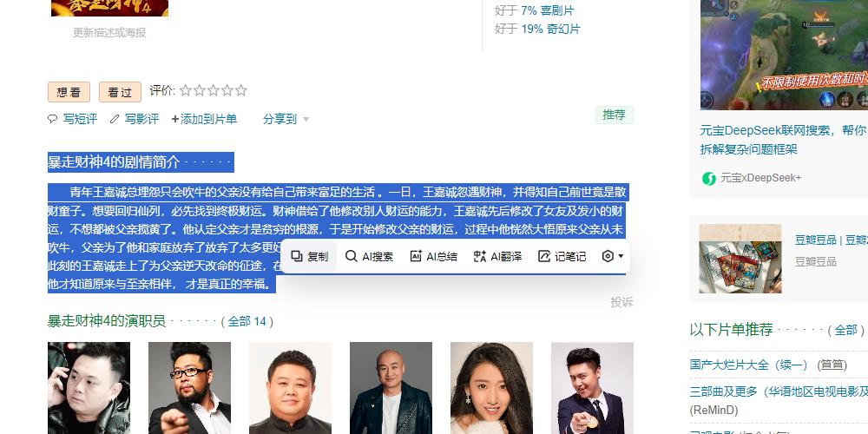Set rating to the fifth star
868x434 pixels.
coord(240,90)
